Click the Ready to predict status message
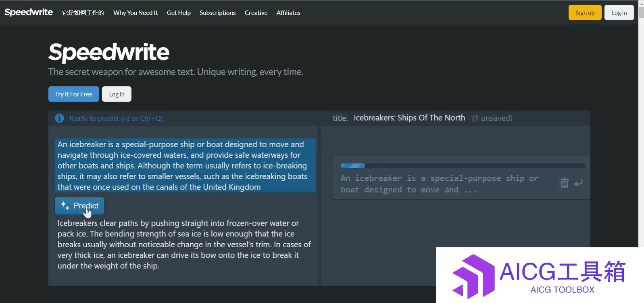 117,118
